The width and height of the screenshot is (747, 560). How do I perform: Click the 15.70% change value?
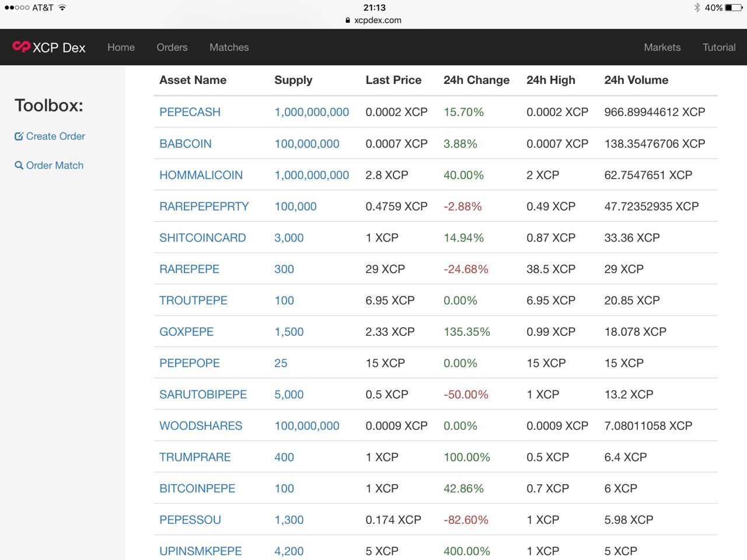[x=463, y=112]
